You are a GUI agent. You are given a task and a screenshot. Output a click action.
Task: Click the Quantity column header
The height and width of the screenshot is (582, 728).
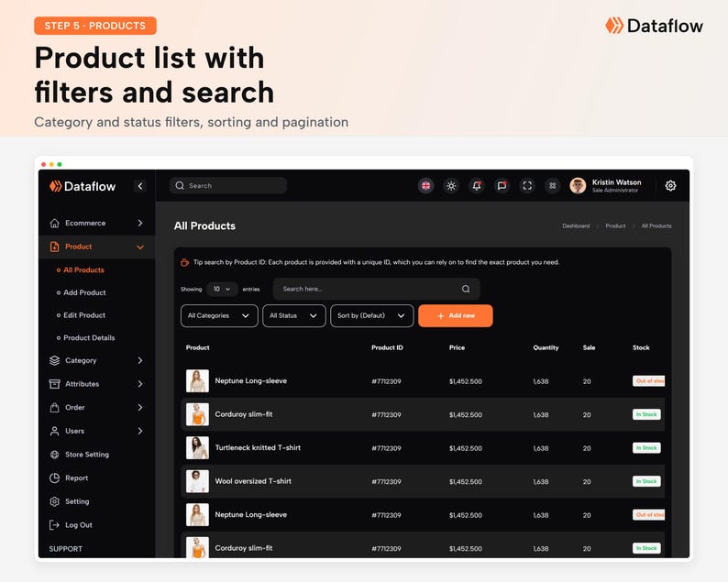click(546, 347)
